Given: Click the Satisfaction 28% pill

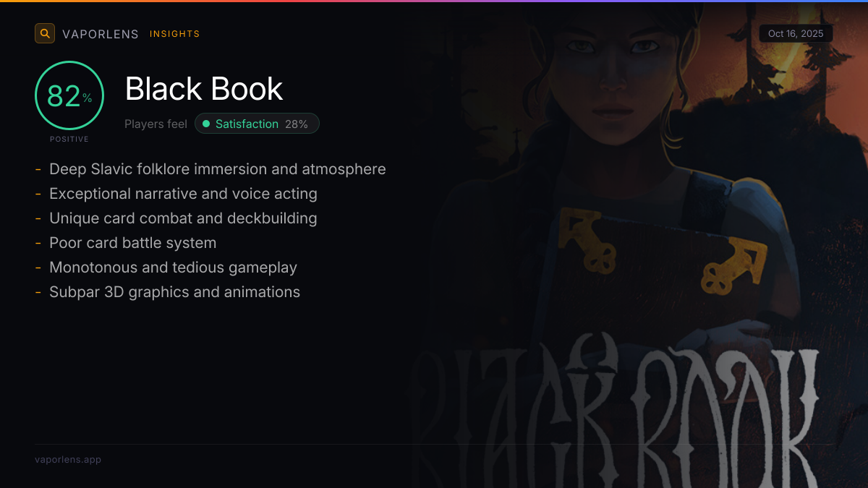Looking at the screenshot, I should pos(257,124).
